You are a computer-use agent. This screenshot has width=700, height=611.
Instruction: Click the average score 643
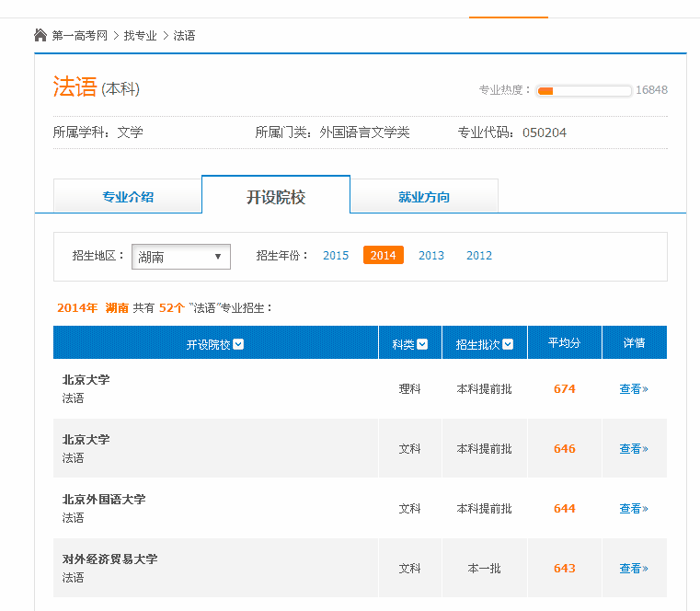564,569
